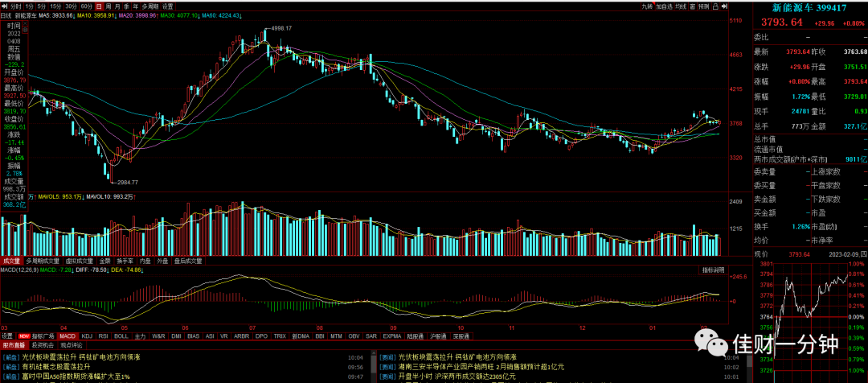
Task: Select the 陆股通 tab
Action: tap(416, 336)
